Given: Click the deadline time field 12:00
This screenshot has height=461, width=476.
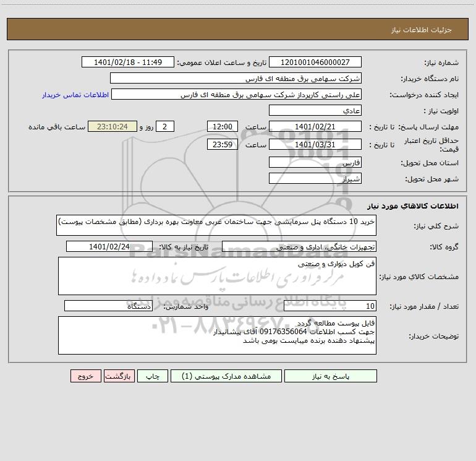Looking at the screenshot, I should coord(222,126).
